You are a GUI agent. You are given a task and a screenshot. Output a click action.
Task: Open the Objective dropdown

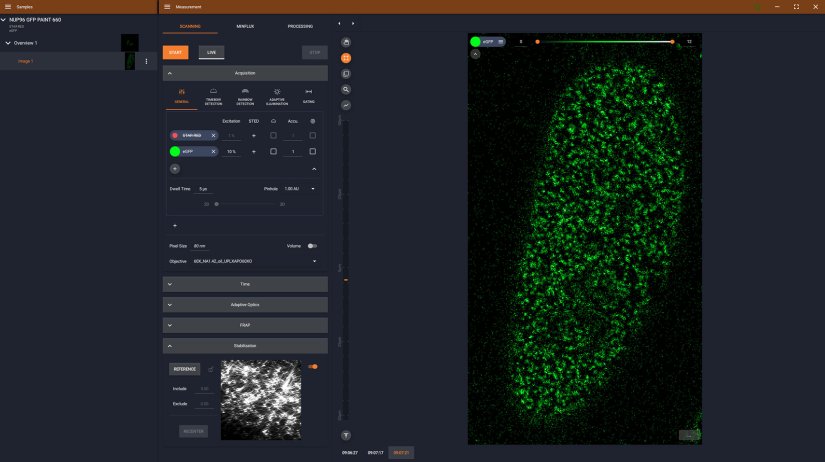(x=255, y=262)
